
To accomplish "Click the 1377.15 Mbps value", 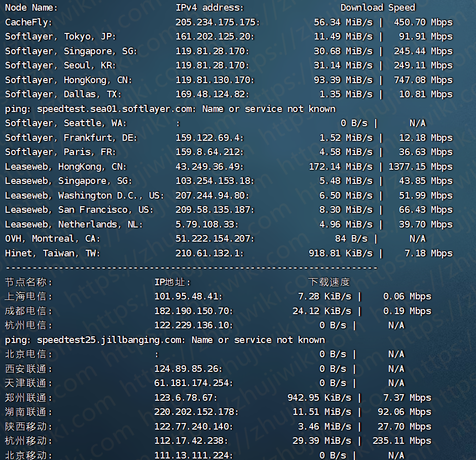I will (421, 167).
